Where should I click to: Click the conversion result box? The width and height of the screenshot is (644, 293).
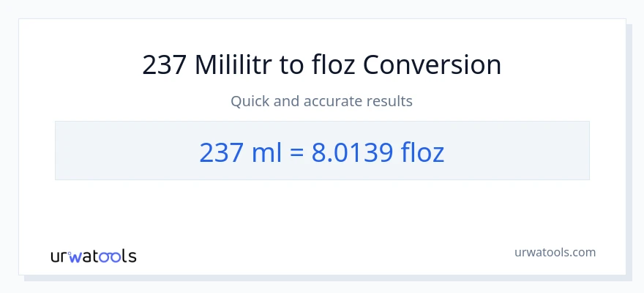[322, 151]
